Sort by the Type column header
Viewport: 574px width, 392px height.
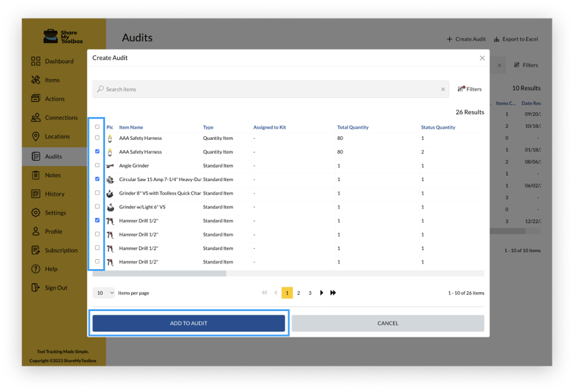click(x=208, y=127)
